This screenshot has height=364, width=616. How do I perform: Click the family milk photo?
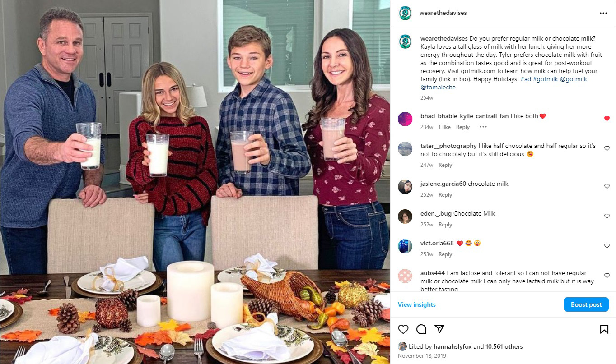pos(195,182)
